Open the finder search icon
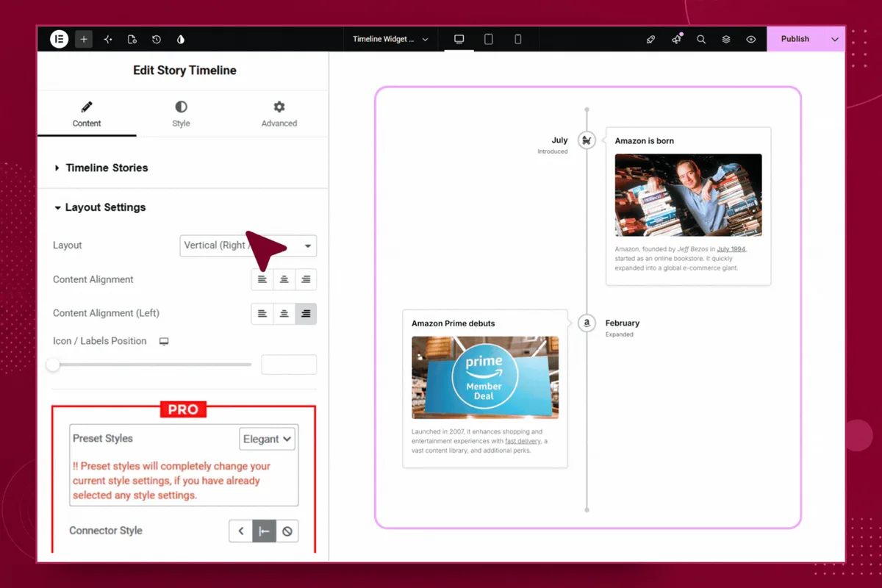The width and height of the screenshot is (882, 588). point(701,39)
